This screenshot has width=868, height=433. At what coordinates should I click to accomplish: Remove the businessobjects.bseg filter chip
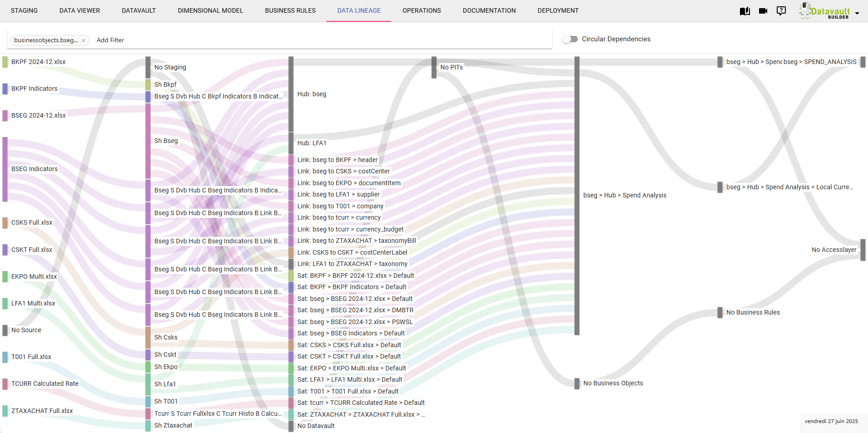click(84, 40)
